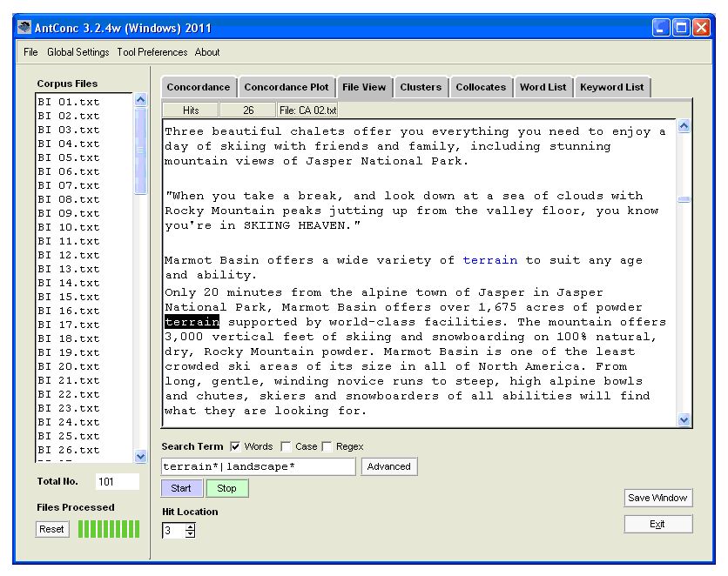This screenshot has width=728, height=576.
Task: Click the Files Processed progress bar
Action: pos(109,529)
